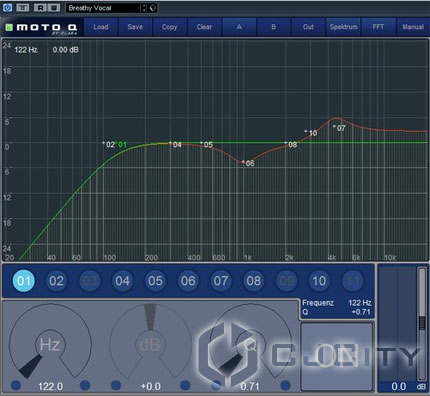Enable the disabled band 03
This screenshot has height=396, width=430.
pos(89,281)
